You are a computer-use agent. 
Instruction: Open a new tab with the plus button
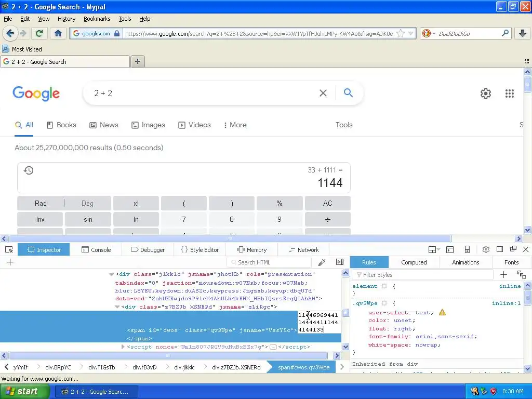pyautogui.click(x=137, y=61)
